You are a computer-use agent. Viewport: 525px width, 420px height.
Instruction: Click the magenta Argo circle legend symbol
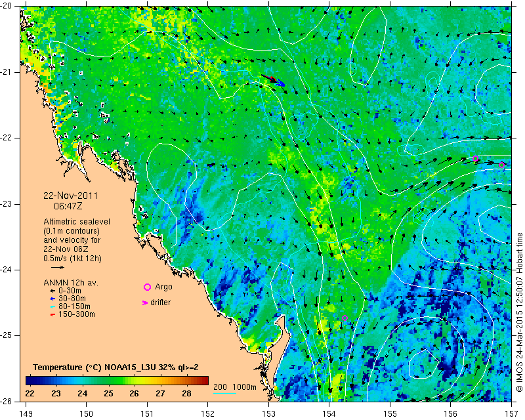147,287
